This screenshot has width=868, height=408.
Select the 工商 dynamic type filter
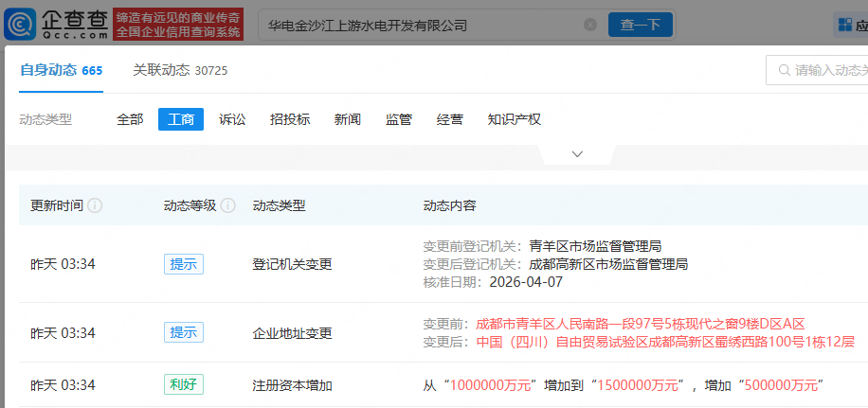pyautogui.click(x=181, y=119)
